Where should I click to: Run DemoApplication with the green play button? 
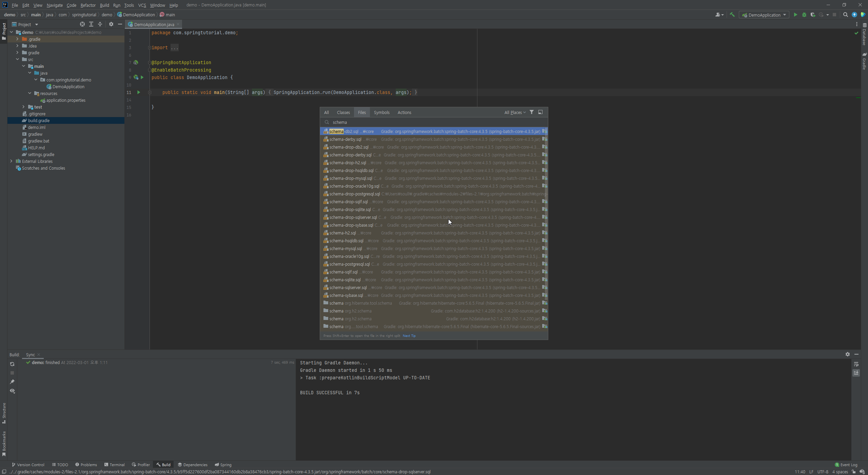(795, 15)
